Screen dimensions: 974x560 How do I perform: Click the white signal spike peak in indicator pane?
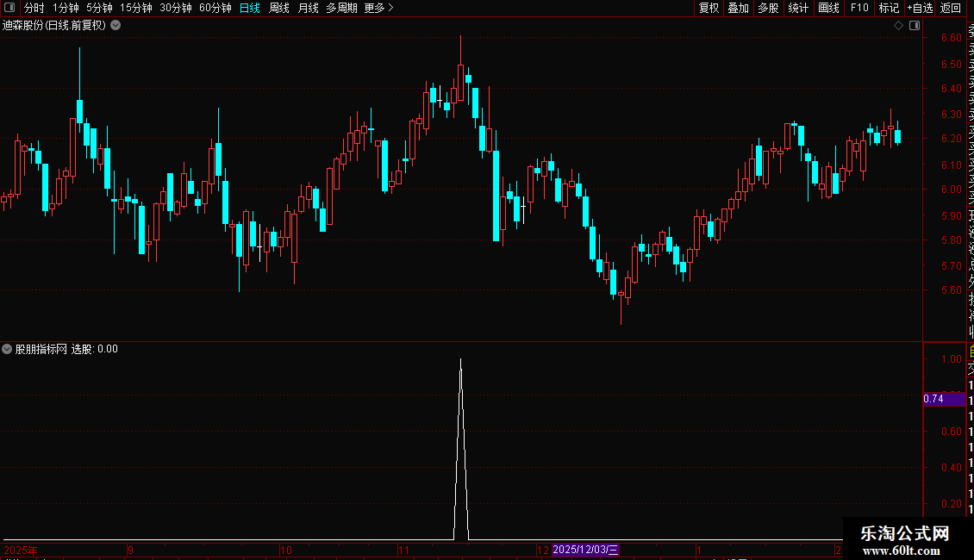click(460, 360)
